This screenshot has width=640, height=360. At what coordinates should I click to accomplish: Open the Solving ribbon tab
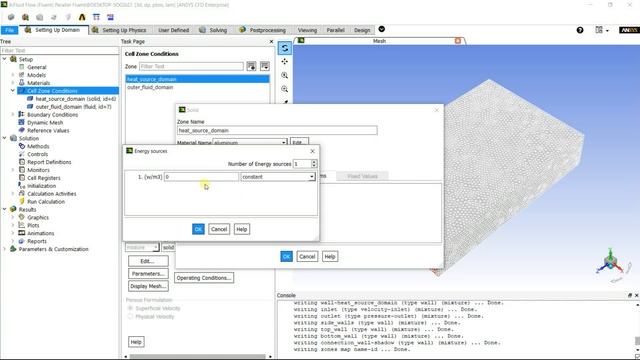(x=213, y=30)
